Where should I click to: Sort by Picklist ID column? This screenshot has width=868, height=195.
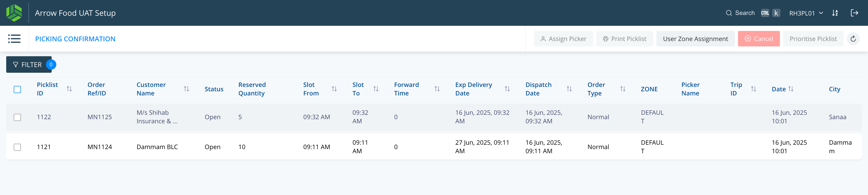(69, 89)
